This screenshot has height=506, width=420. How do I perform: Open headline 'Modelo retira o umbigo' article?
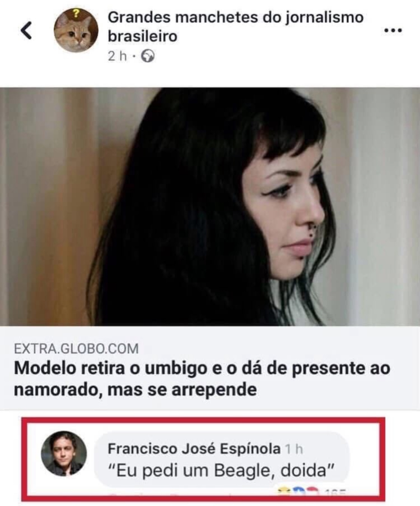click(x=202, y=379)
